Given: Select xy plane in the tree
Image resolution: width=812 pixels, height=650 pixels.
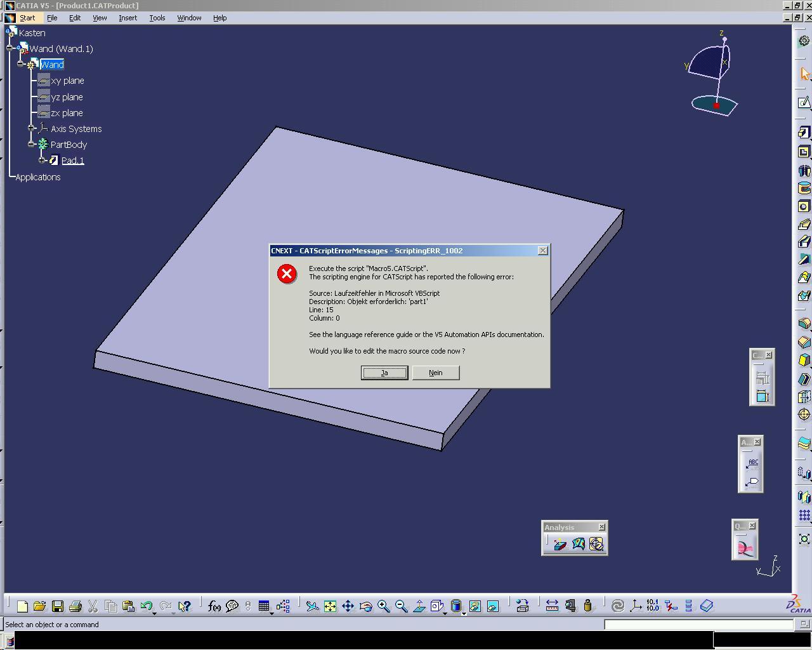Looking at the screenshot, I should [67, 81].
